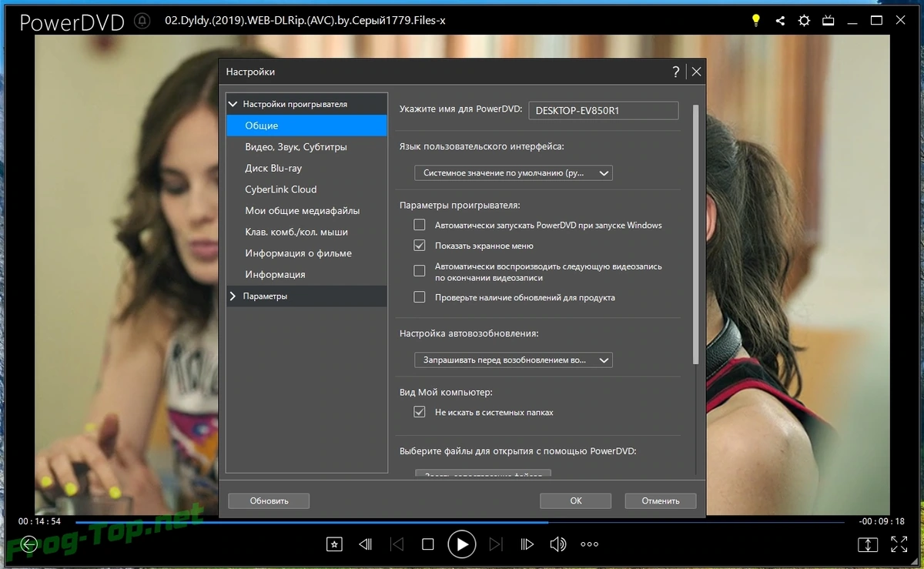This screenshot has width=924, height=569.
Task: Enable auto-launch PowerDVD at Windows startup
Action: pos(420,225)
